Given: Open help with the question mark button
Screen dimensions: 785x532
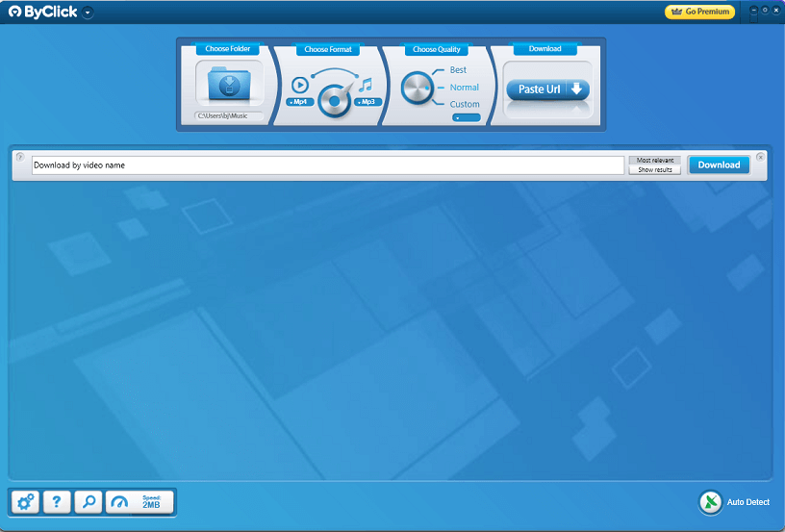Looking at the screenshot, I should 57,501.
